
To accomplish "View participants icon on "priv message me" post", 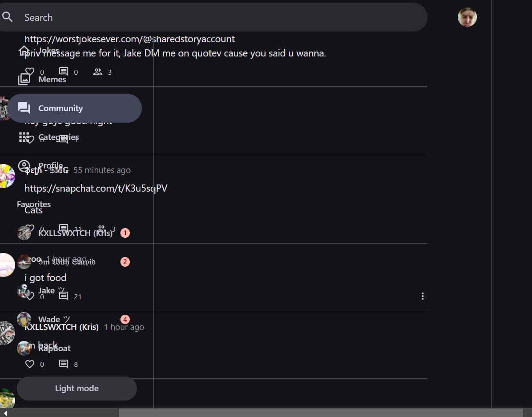I will [98, 72].
